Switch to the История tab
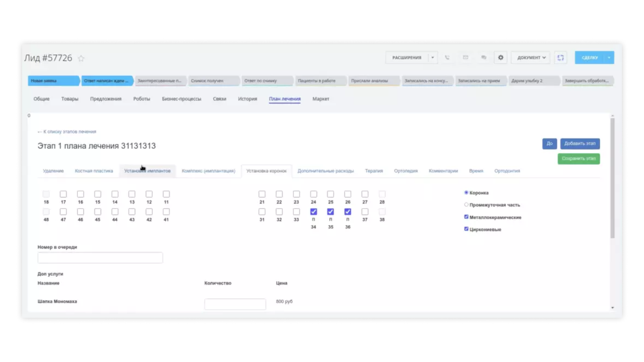644x362 pixels. pos(247,99)
